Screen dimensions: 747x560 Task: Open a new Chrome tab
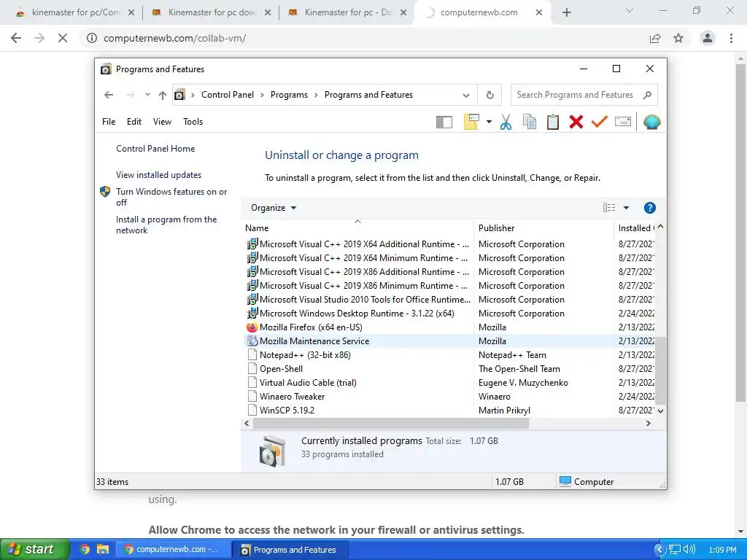coord(566,12)
